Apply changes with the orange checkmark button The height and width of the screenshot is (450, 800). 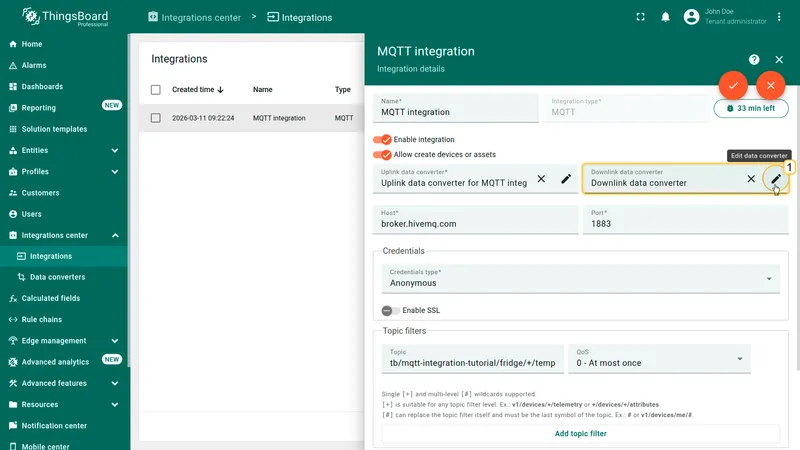tap(733, 85)
